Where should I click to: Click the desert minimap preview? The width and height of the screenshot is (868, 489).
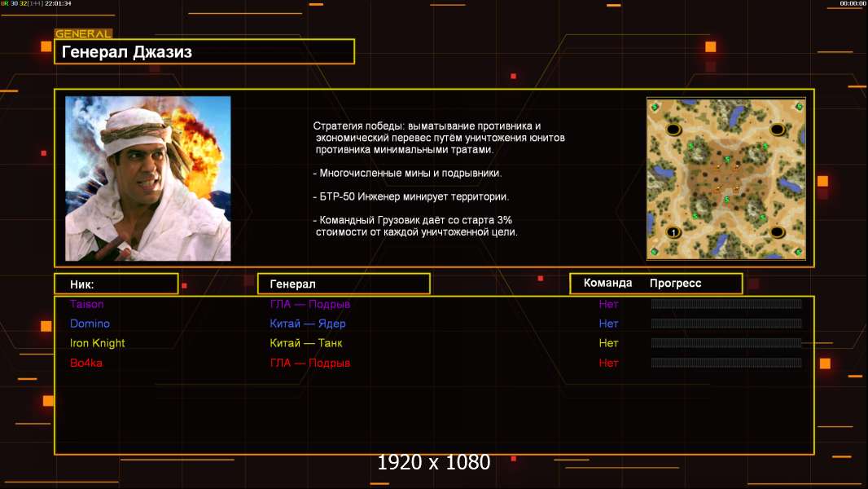726,178
